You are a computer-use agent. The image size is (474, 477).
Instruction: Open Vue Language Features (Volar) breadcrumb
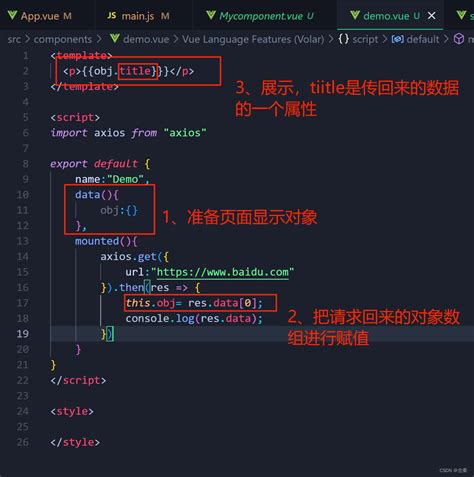[x=253, y=39]
